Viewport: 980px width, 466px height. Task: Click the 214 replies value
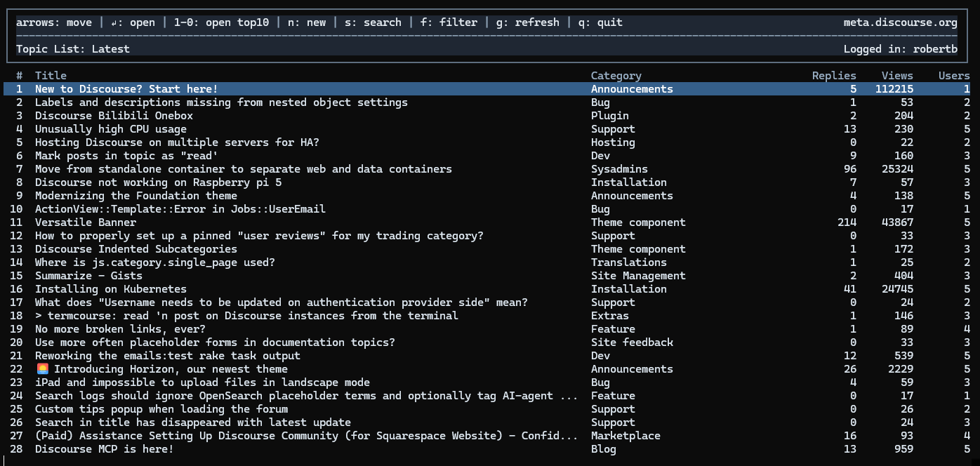[847, 222]
